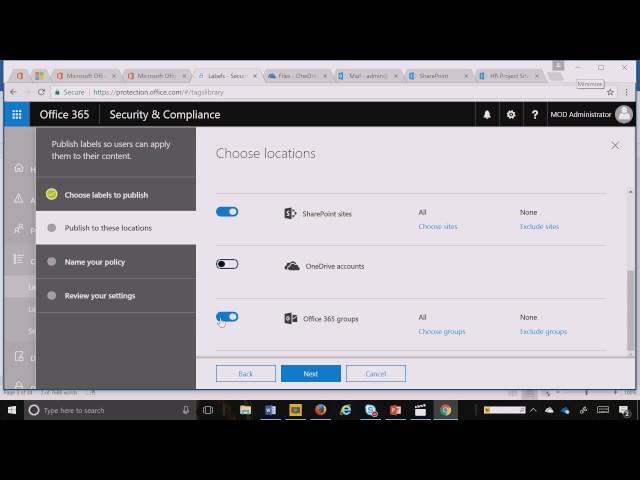Viewport: 640px width, 480px height.
Task: Open the settings gear in Office header
Action: pos(511,115)
